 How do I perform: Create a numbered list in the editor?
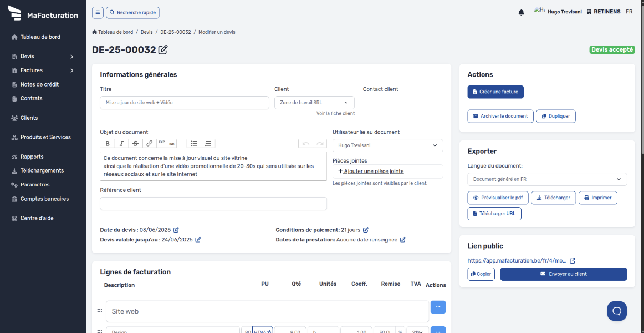[x=207, y=143]
